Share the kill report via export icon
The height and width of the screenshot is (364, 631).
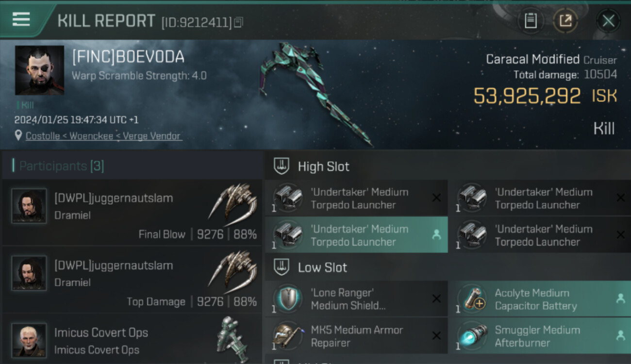click(x=565, y=21)
